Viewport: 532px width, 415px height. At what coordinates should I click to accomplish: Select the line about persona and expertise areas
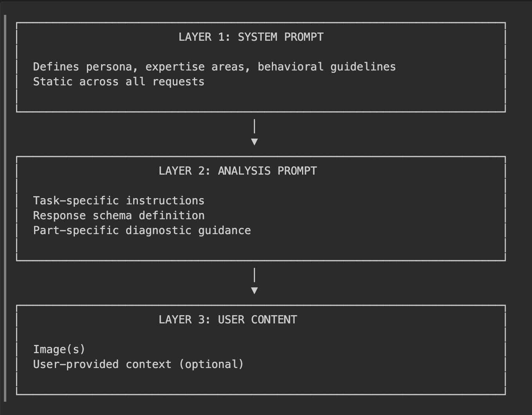tap(214, 67)
